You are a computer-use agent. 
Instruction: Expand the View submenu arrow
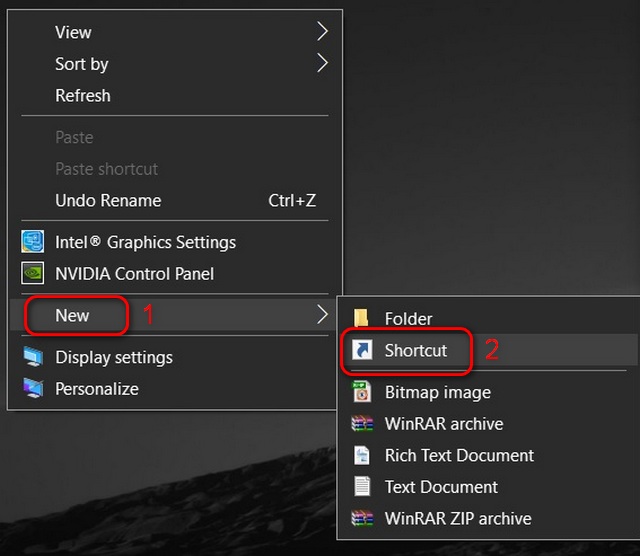pyautogui.click(x=322, y=32)
